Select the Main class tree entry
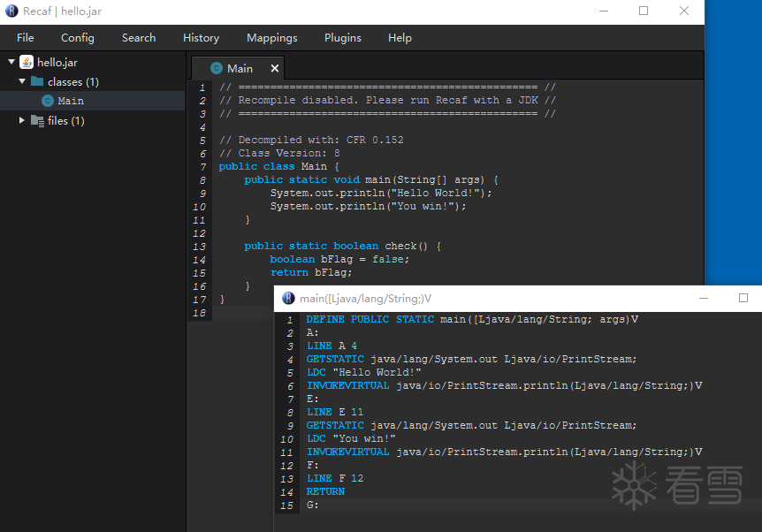 (92, 101)
